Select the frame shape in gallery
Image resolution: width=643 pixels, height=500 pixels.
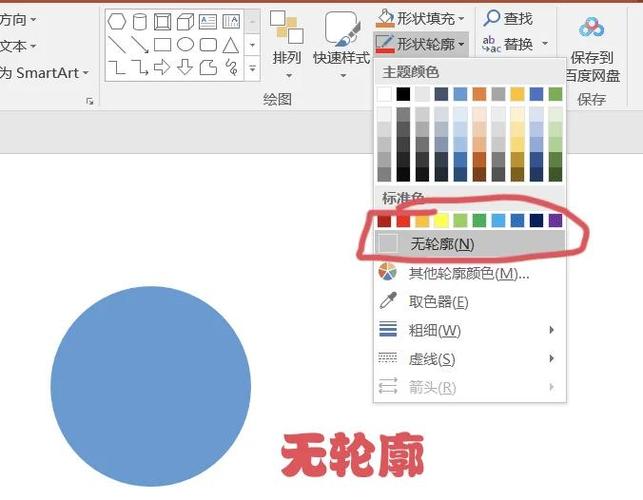pyautogui.click(x=162, y=21)
